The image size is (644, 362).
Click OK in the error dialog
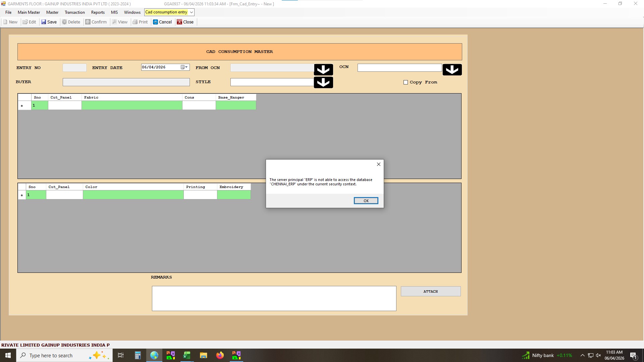(366, 201)
